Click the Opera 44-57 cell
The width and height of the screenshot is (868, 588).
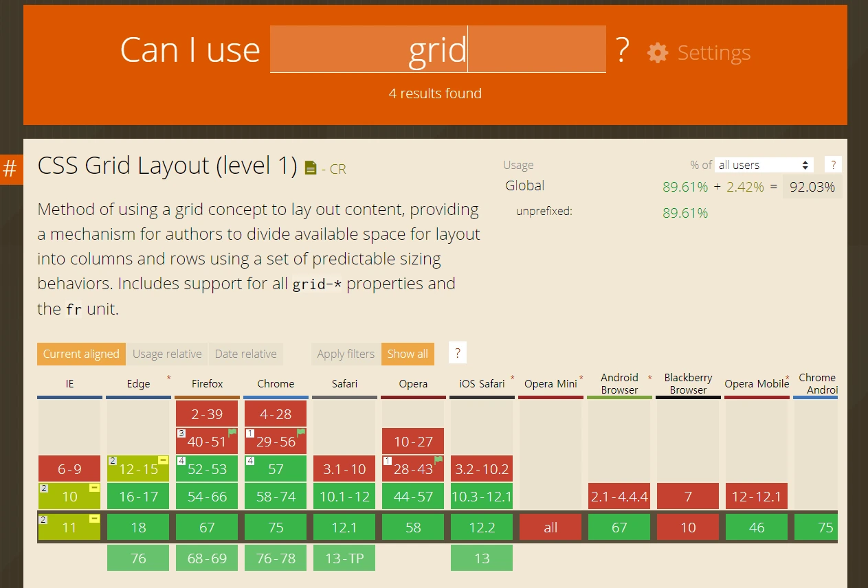click(x=413, y=496)
